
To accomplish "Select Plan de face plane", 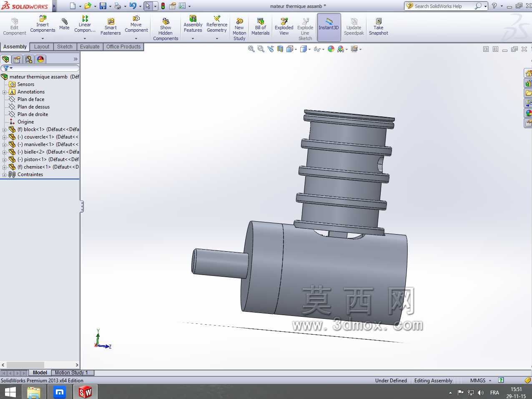I will click(x=31, y=99).
